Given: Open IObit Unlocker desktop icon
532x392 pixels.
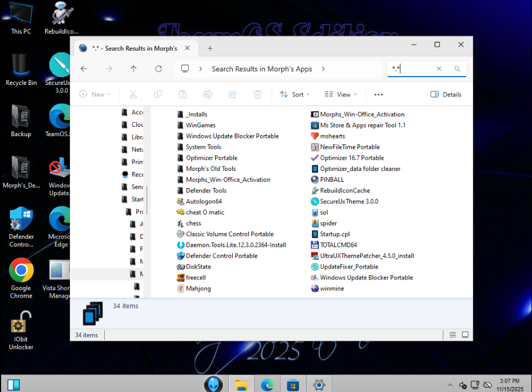Looking at the screenshot, I should click(21, 323).
